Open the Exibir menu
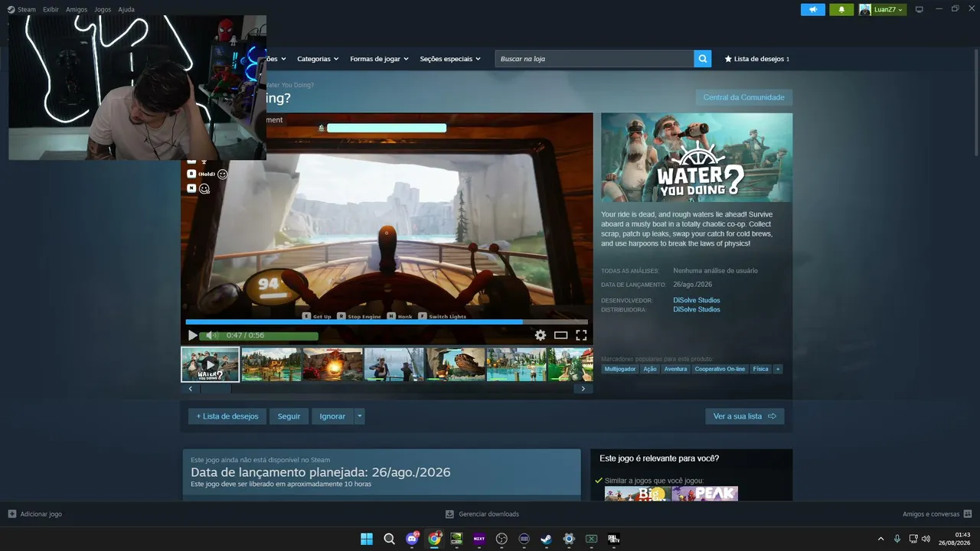 [51, 10]
